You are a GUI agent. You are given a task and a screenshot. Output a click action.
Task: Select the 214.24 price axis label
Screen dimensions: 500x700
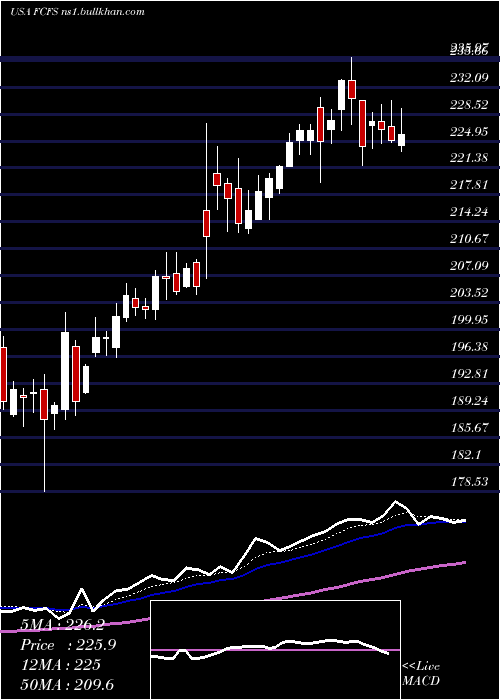469,212
